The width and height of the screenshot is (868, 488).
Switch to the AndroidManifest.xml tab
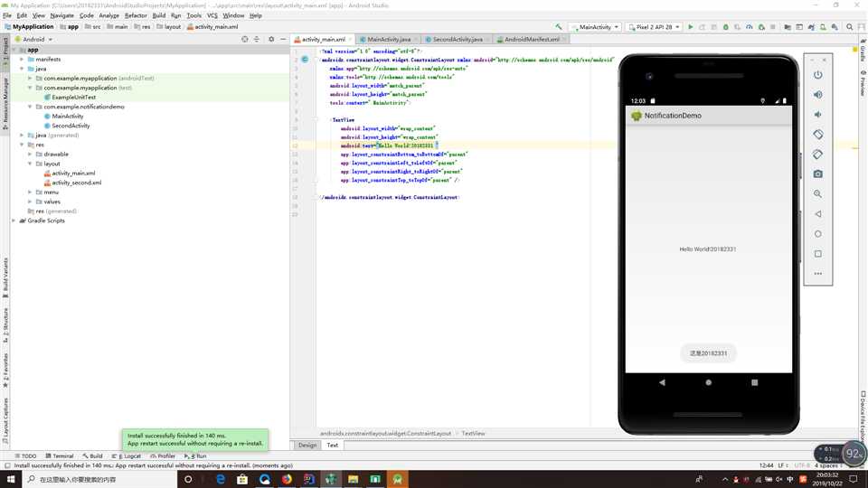tap(531, 39)
